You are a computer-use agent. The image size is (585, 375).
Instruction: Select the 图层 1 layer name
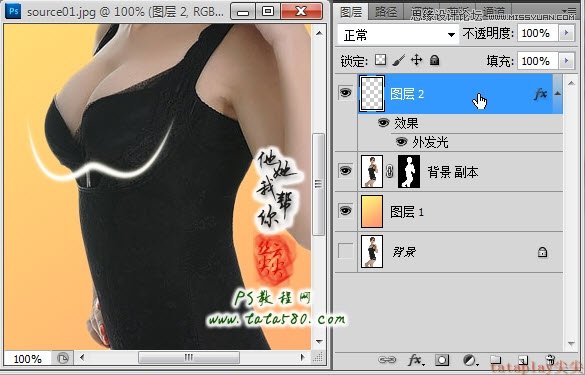coord(407,212)
